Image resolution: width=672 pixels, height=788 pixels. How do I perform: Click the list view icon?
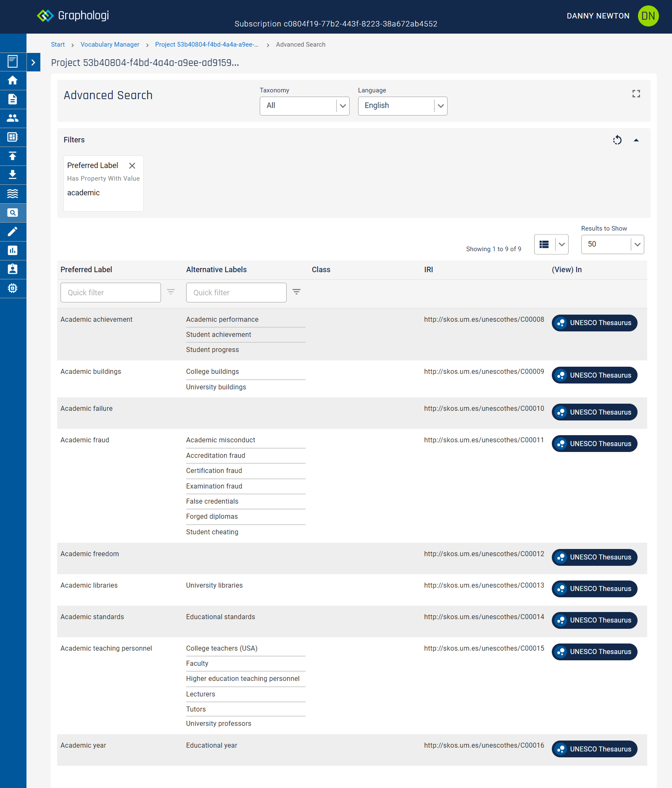coord(544,244)
